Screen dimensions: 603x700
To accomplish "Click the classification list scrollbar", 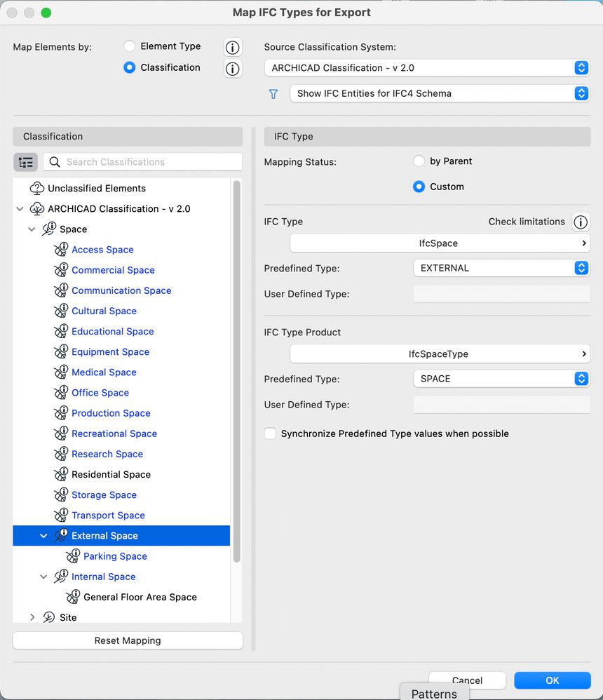I will [x=236, y=372].
